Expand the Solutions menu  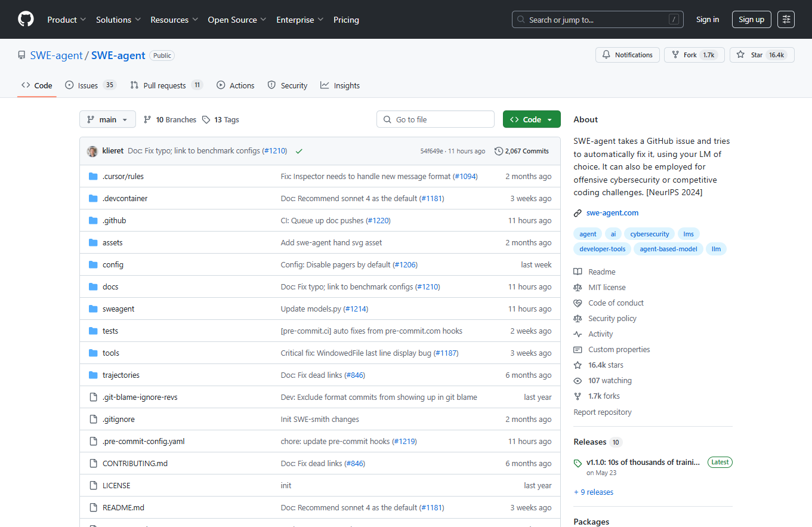click(x=118, y=20)
